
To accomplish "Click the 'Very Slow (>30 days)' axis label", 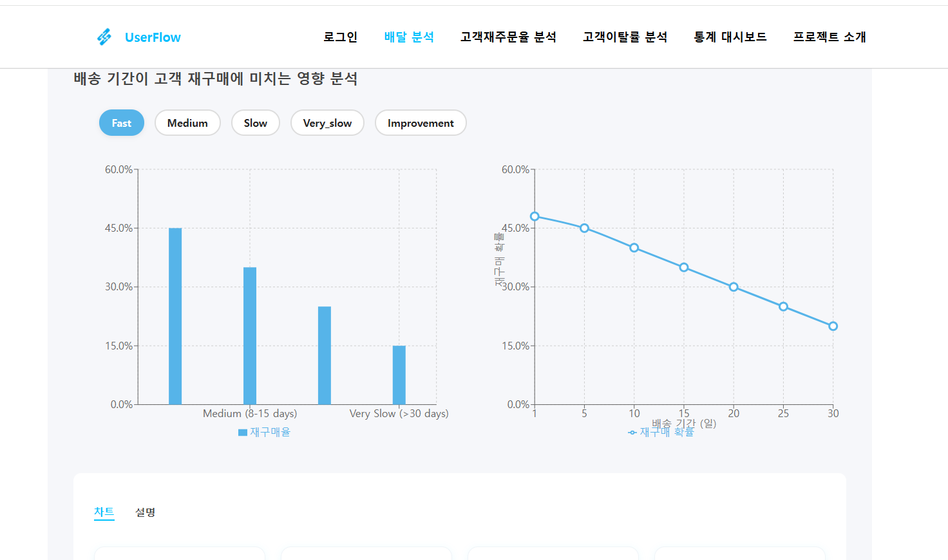I will (x=399, y=413).
